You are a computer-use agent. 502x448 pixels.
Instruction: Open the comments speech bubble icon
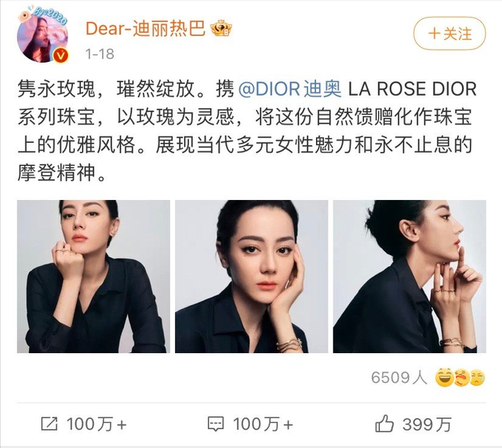point(216,424)
